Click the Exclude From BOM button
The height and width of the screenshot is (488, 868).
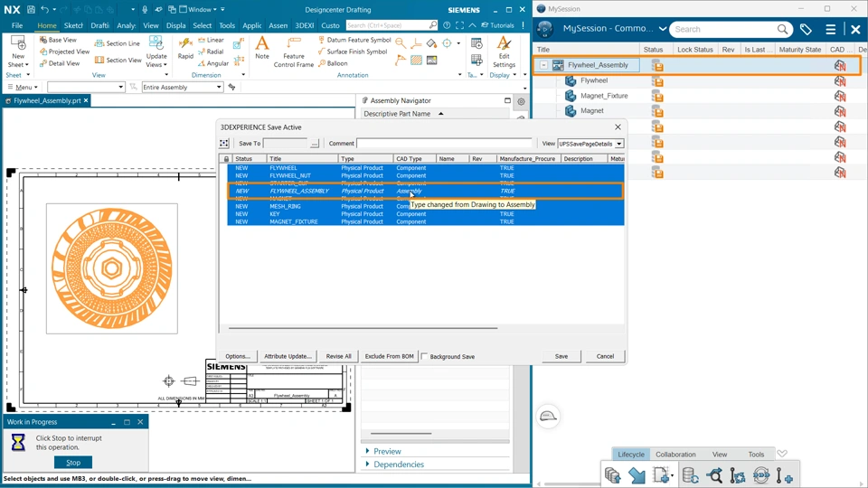click(x=389, y=356)
